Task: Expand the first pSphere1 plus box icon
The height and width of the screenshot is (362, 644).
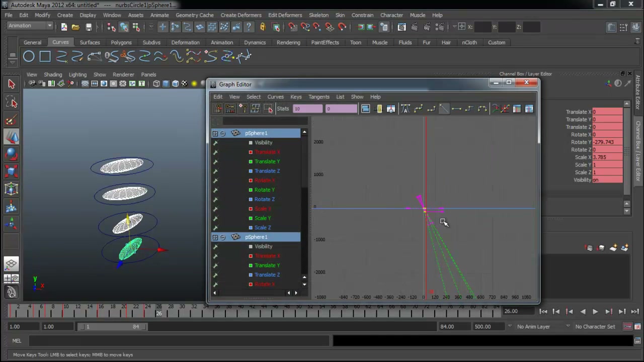Action: click(215, 133)
